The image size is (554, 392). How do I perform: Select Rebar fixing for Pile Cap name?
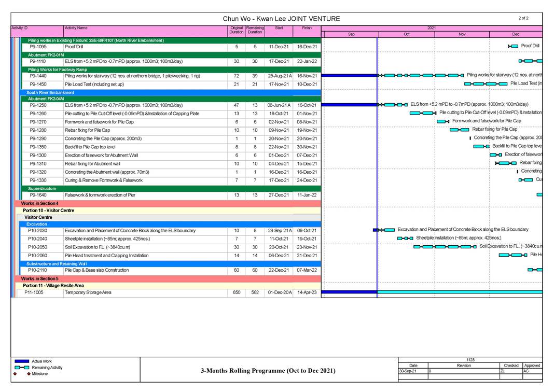(x=87, y=130)
